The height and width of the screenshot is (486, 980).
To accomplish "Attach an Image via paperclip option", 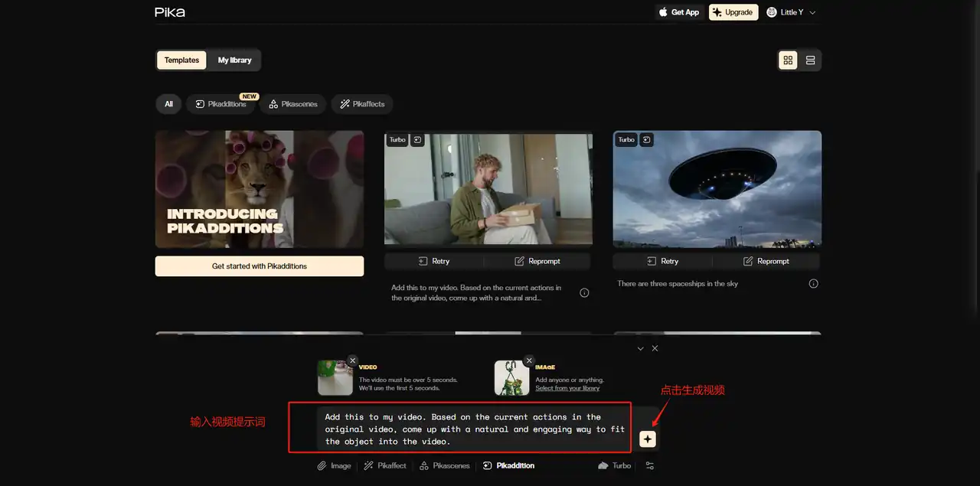I will [x=335, y=465].
